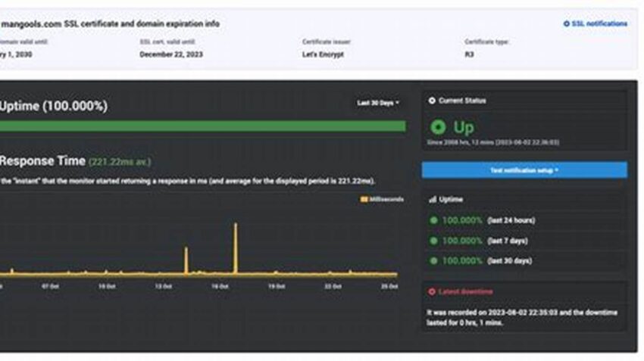Select the 100.000% last 24 hours value
Screen dimensions: 644x361
coord(462,220)
